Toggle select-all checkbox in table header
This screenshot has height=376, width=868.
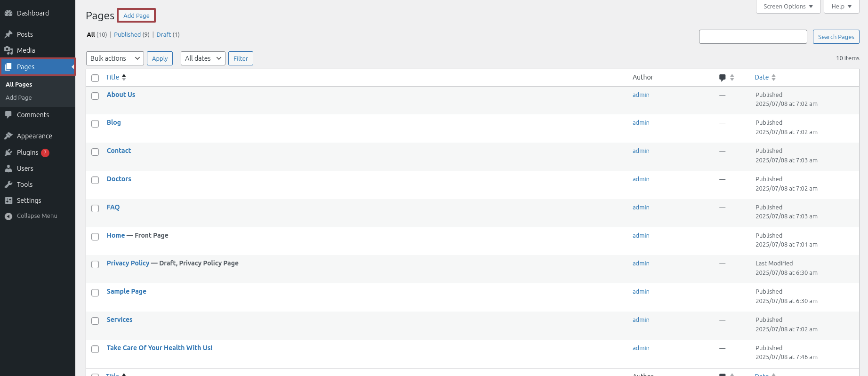tap(95, 78)
